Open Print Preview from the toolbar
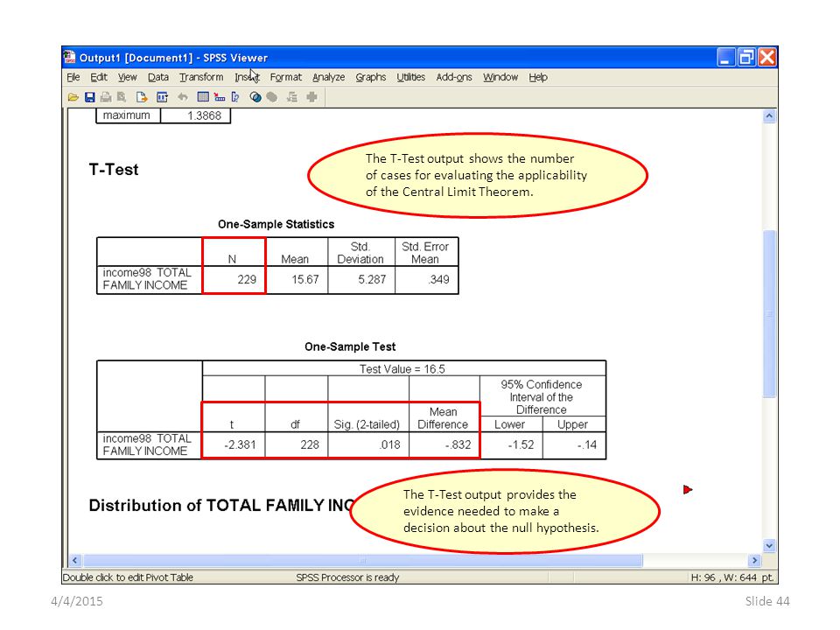The image size is (840, 630). 122,97
